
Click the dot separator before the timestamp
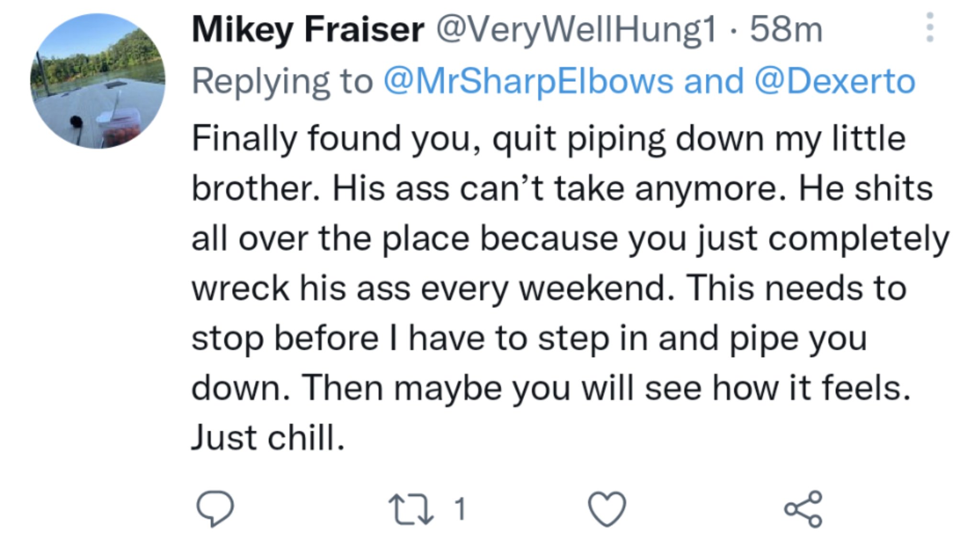pos(733,31)
